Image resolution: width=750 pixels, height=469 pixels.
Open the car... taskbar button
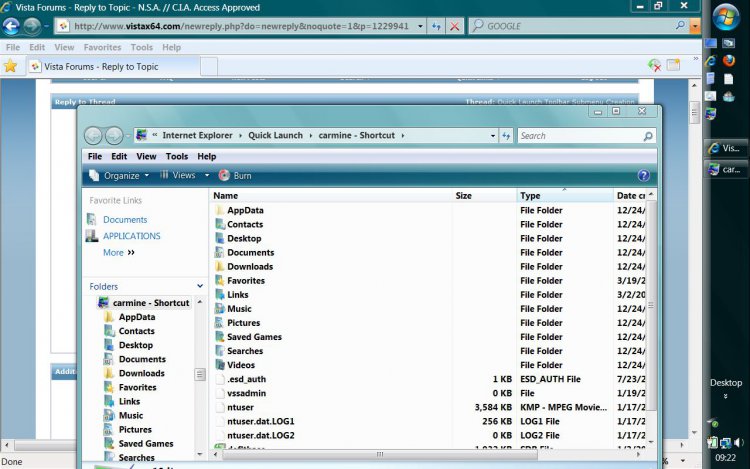(x=726, y=169)
